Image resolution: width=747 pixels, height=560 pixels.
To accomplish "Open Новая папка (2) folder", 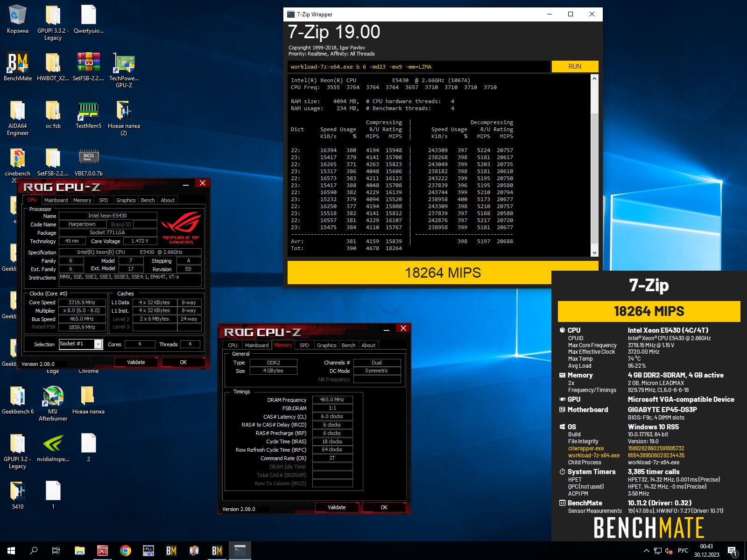I will point(124,118).
